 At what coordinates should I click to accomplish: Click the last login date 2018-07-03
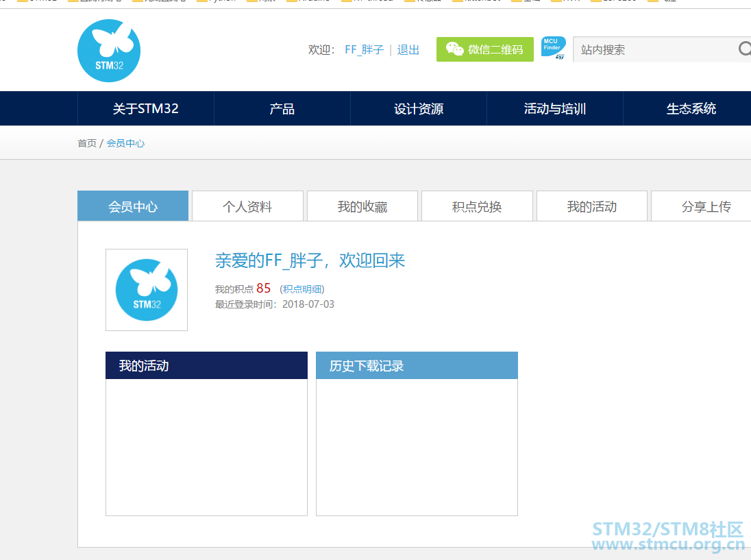coord(308,304)
